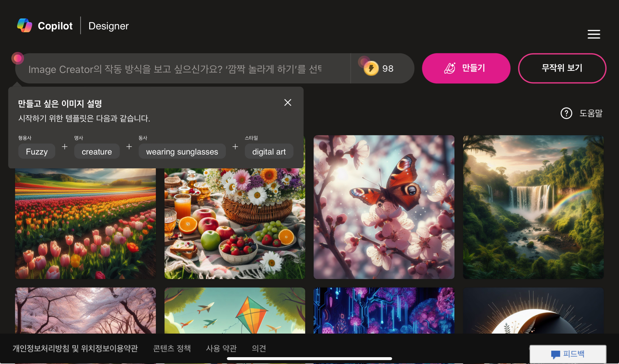Open the 사용 약관 link
This screenshot has height=364, width=619.
(221, 348)
